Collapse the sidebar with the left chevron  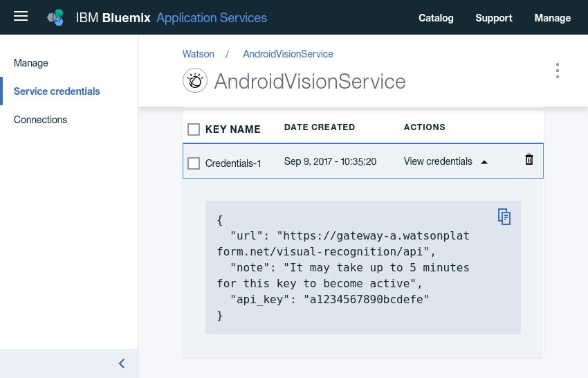[122, 363]
